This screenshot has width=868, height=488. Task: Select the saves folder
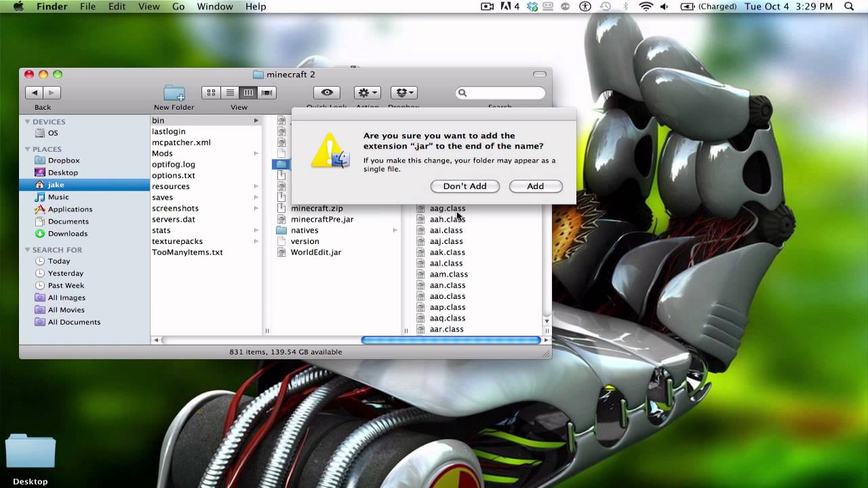tap(162, 197)
